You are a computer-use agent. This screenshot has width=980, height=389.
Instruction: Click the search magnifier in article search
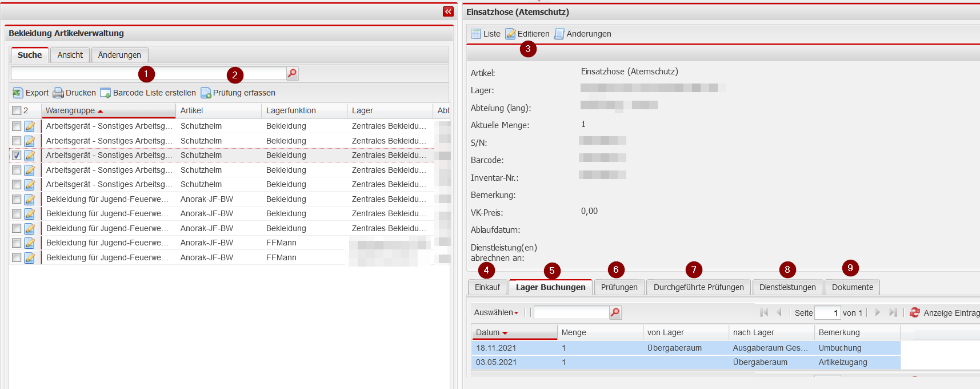(292, 73)
